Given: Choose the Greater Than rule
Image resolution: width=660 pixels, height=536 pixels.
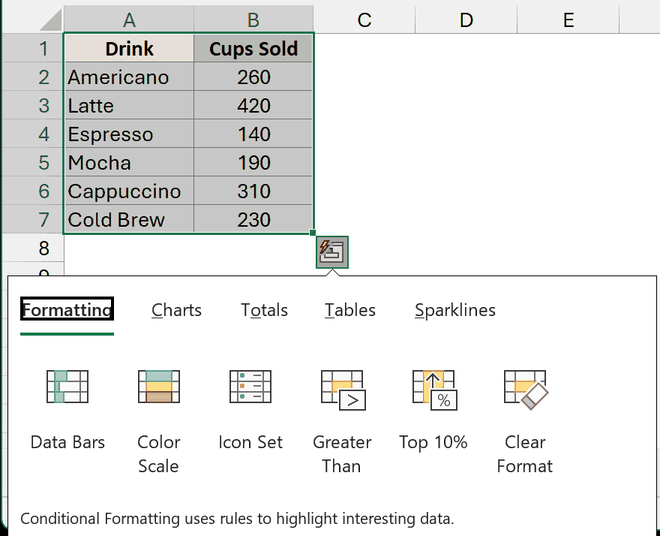Looking at the screenshot, I should (342, 421).
